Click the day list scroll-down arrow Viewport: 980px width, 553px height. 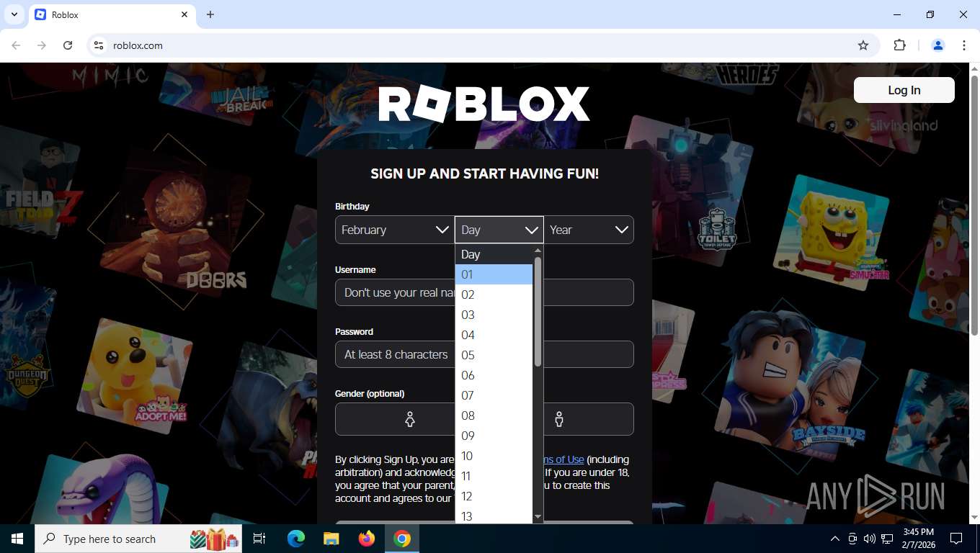[538, 517]
